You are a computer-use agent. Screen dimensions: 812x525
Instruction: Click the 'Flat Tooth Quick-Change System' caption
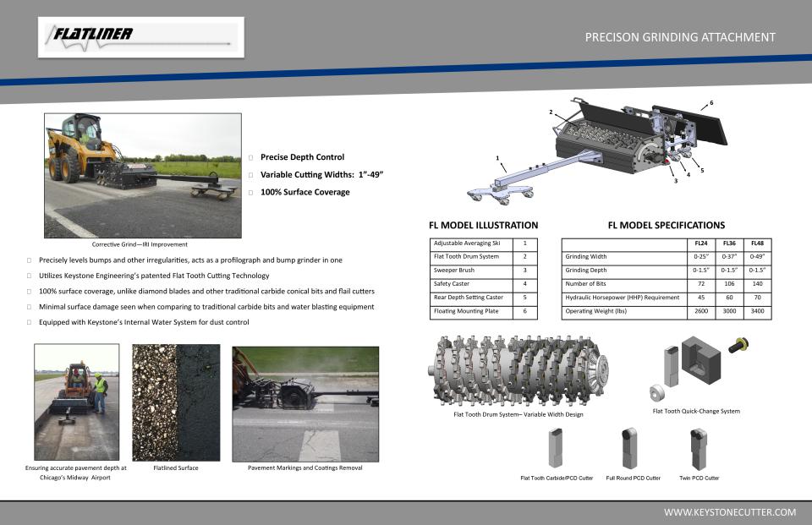(x=696, y=411)
